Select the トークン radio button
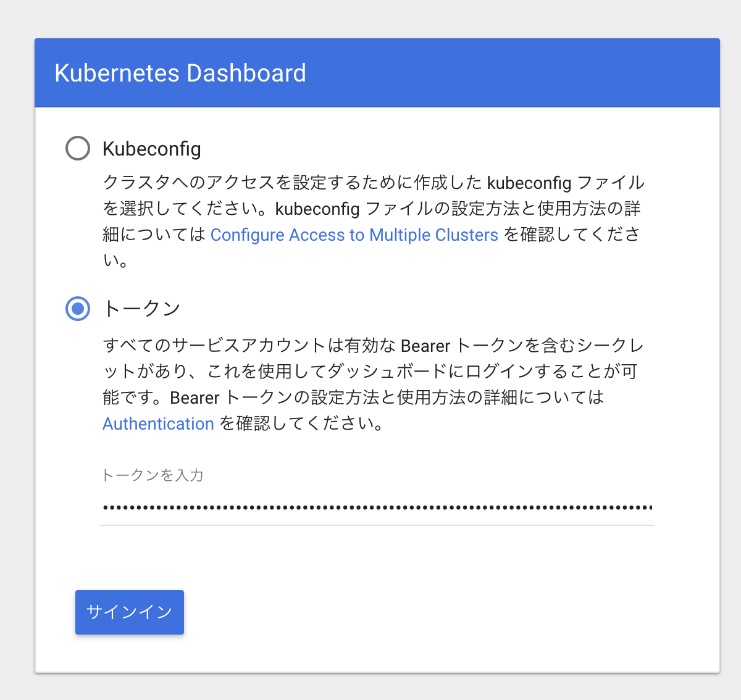This screenshot has width=741, height=700. pos(78,308)
